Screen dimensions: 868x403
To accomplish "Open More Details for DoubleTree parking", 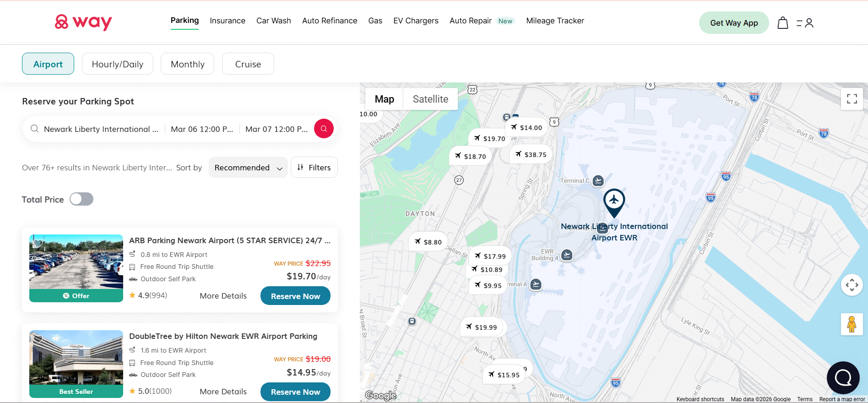I will 223,392.
